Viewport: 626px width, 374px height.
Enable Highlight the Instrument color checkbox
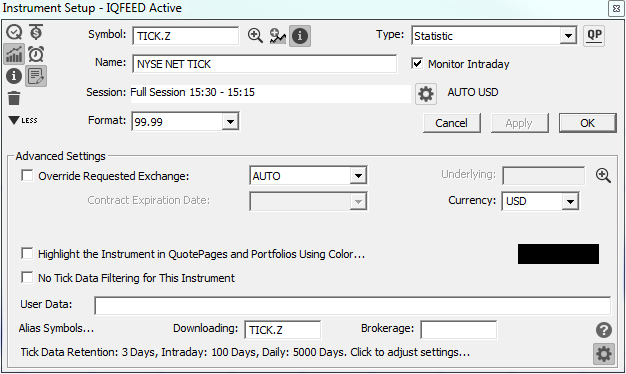(x=27, y=253)
